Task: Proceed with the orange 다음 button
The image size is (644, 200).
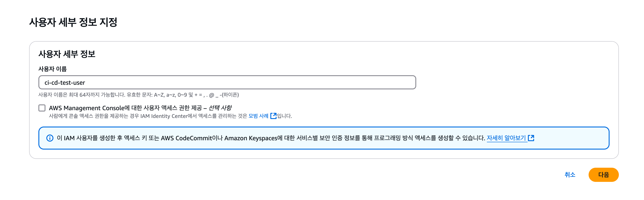Action: (603, 175)
